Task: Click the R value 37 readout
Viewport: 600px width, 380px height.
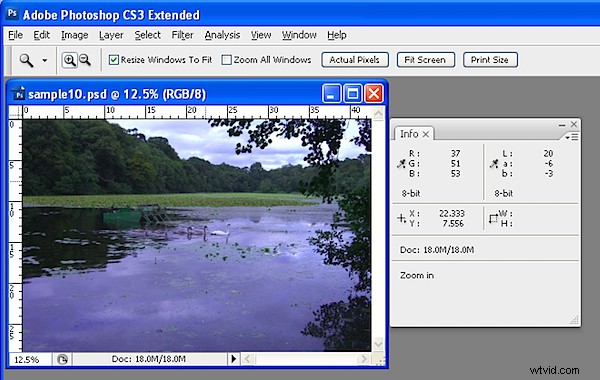Action: tap(455, 153)
